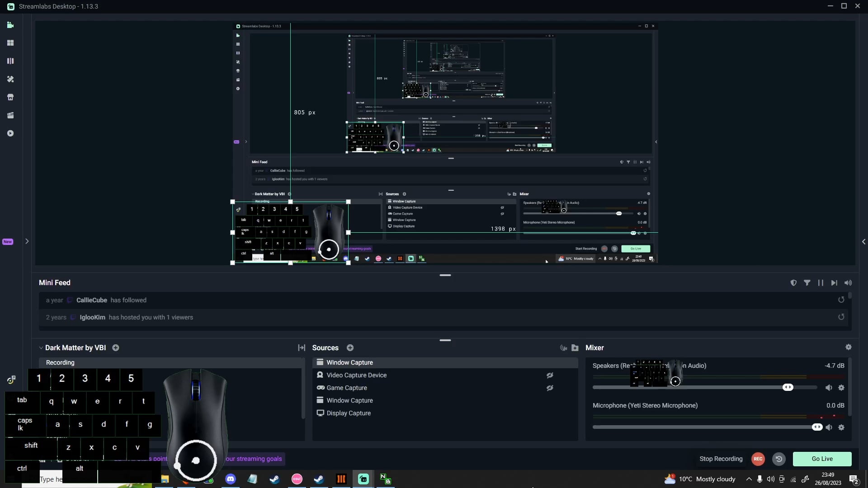This screenshot has height=488, width=868.
Task: Open the Studio Mode columns icon
Action: pyautogui.click(x=10, y=61)
